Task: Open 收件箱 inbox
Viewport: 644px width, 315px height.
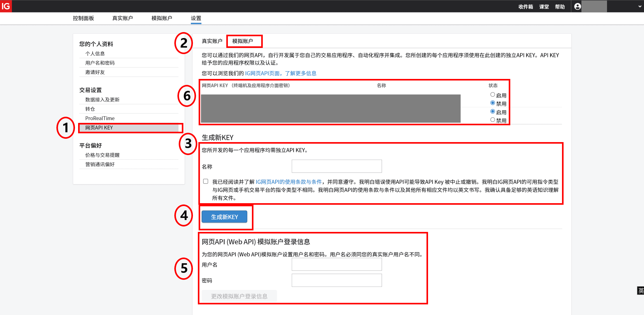Action: point(526,7)
